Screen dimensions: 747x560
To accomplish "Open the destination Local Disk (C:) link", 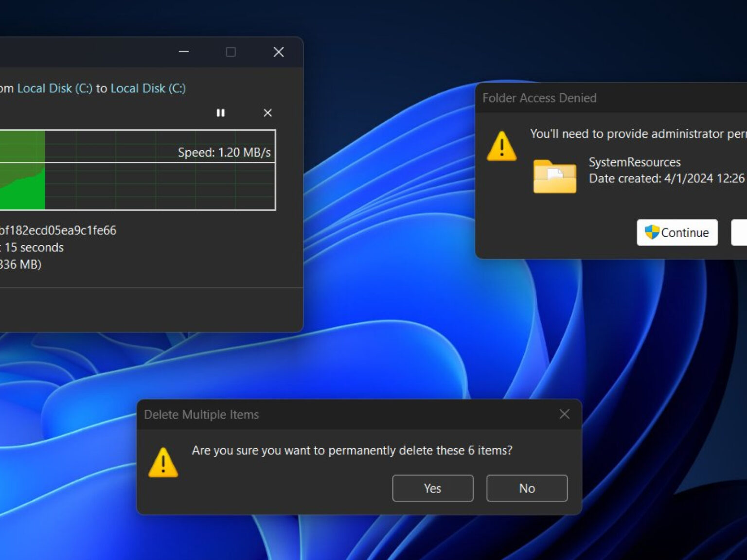I will point(148,88).
